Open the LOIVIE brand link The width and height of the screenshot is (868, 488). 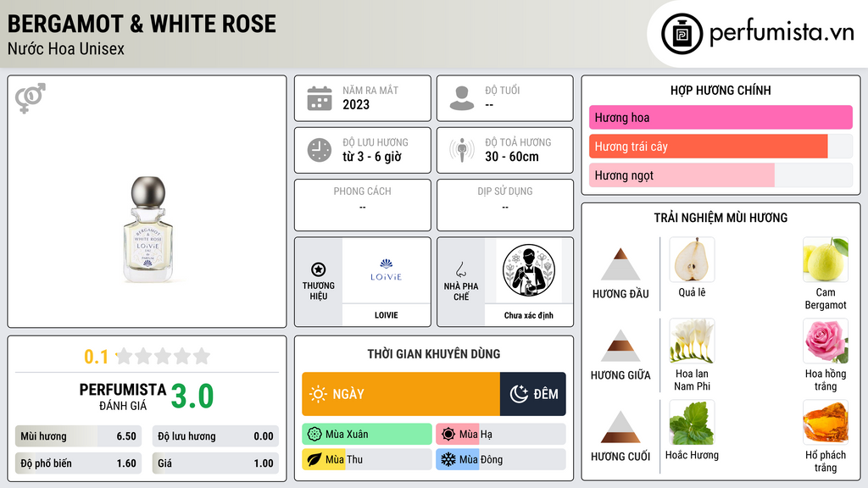(x=386, y=315)
